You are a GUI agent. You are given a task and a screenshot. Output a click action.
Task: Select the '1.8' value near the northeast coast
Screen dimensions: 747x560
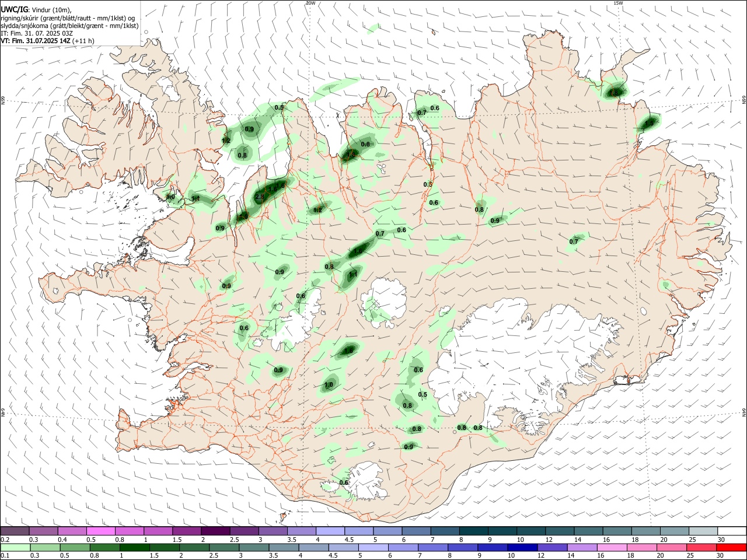click(613, 93)
